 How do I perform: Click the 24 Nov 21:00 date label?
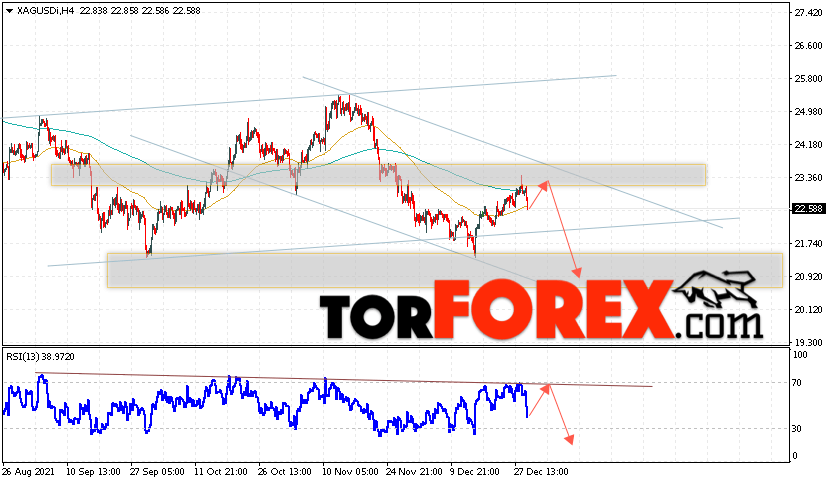414,471
